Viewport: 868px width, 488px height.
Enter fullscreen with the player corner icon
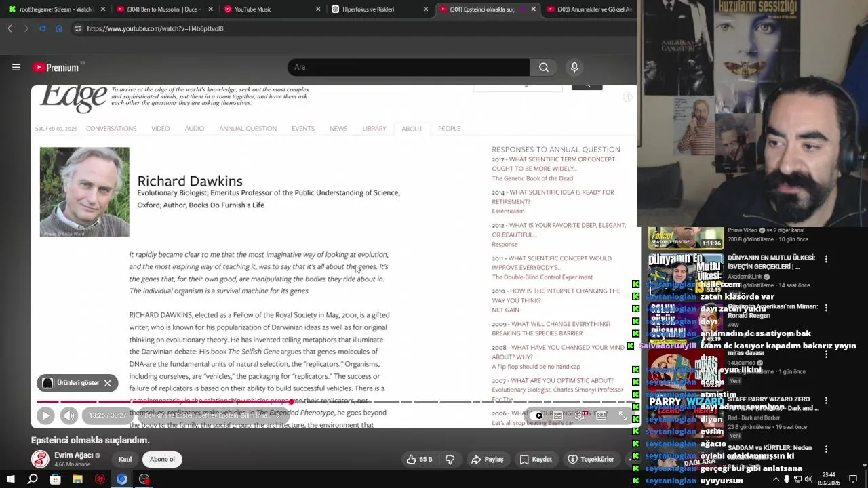[623, 415]
